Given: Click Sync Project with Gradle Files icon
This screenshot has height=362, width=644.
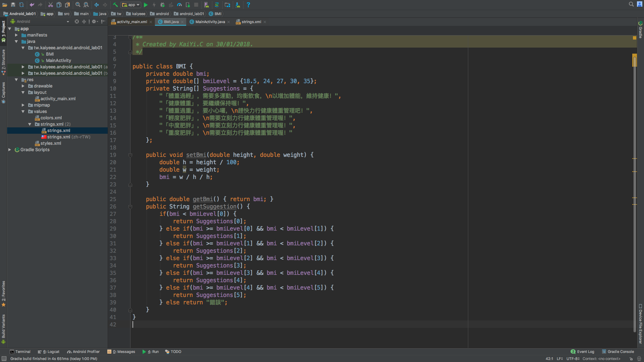Looking at the screenshot, I should [x=217, y=5].
